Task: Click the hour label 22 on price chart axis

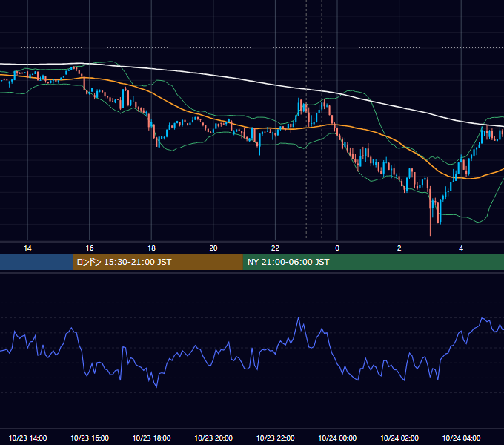Action: pos(275,248)
